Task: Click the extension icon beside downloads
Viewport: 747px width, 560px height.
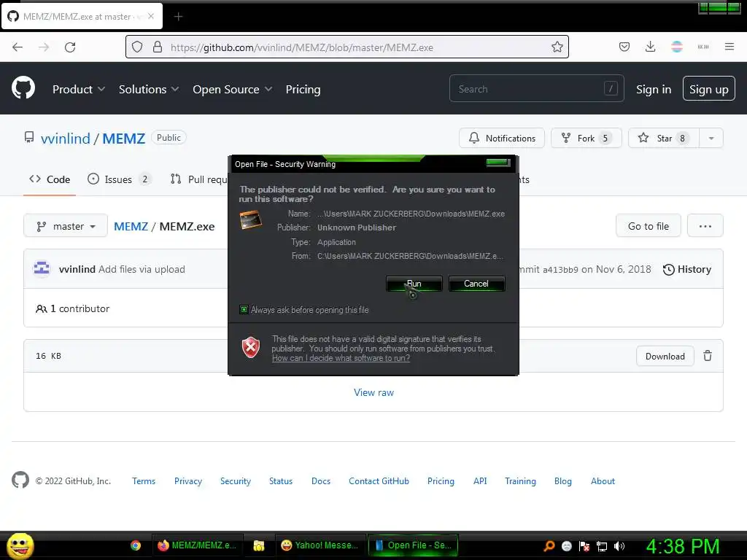Action: pos(677,47)
